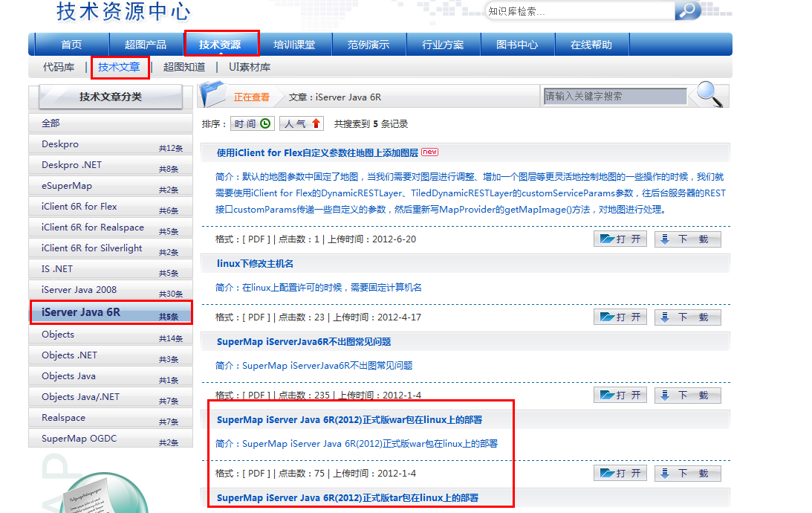Image resolution: width=812 pixels, height=513 pixels.
Task: Open the Objects category with 14 articles
Action: (111, 335)
